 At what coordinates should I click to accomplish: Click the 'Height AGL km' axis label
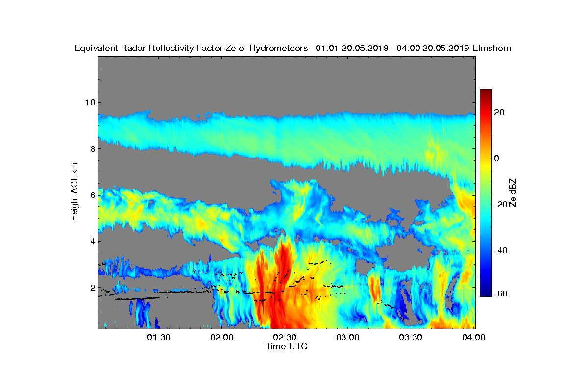point(74,193)
